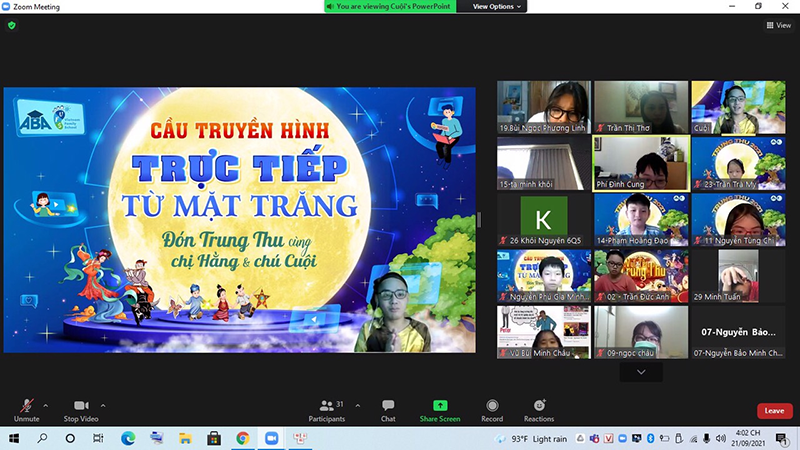Select 09-ngọc châu video tile

coord(641,332)
